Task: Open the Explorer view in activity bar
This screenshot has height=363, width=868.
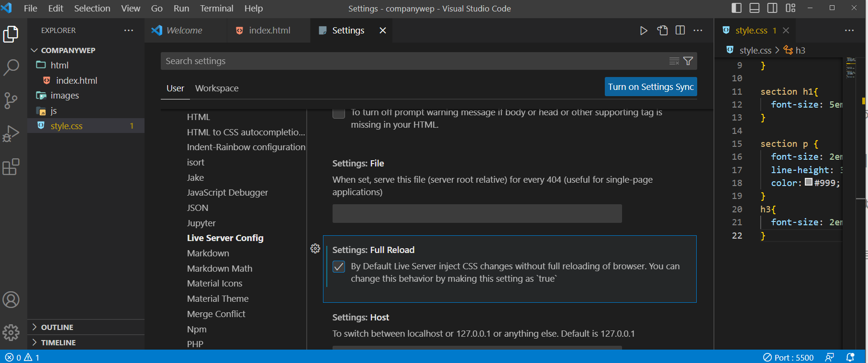Action: click(11, 34)
